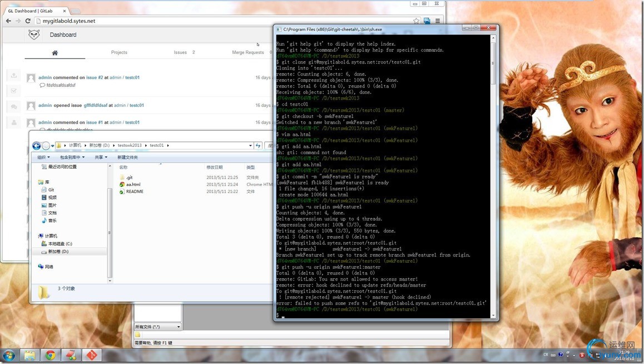Screen dimensions: 644x364
Task: Click the testswk2013 breadcrumb segment
Action: [x=130, y=145]
